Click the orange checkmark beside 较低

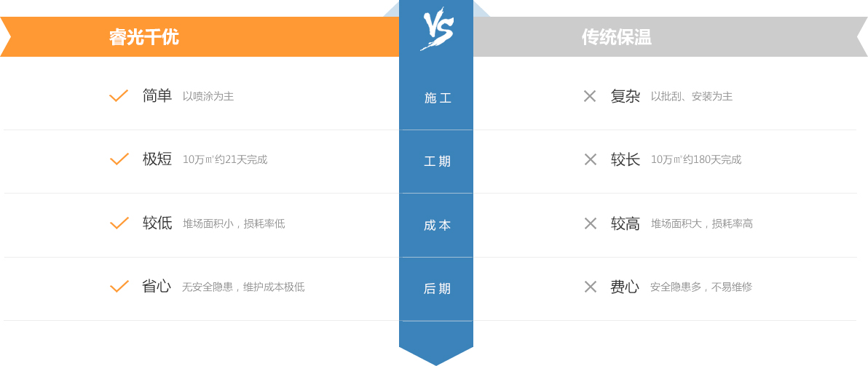pos(119,223)
